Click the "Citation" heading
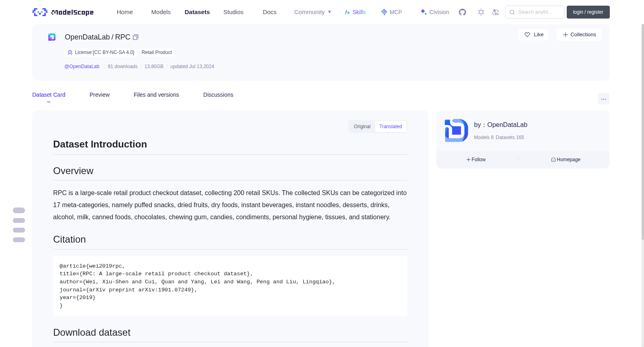This screenshot has height=347, width=644. [x=69, y=239]
